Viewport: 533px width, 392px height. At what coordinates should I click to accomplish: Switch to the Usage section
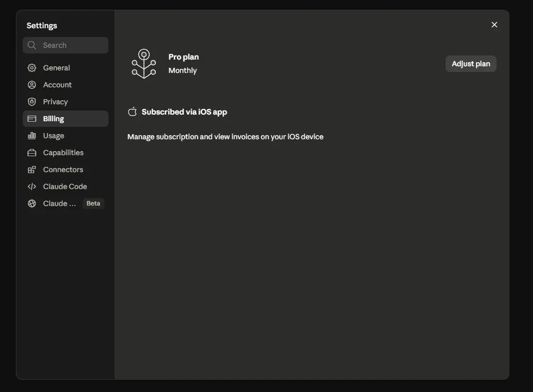pyautogui.click(x=66, y=136)
